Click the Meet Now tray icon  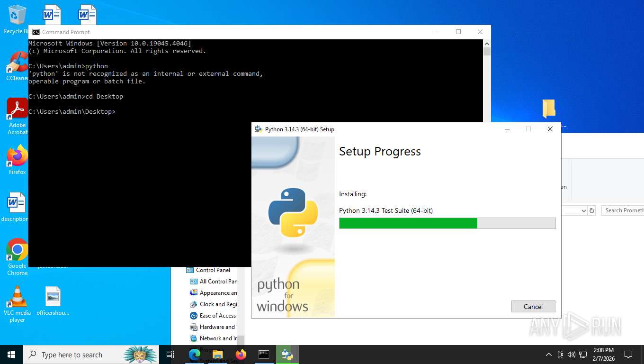click(x=560, y=355)
